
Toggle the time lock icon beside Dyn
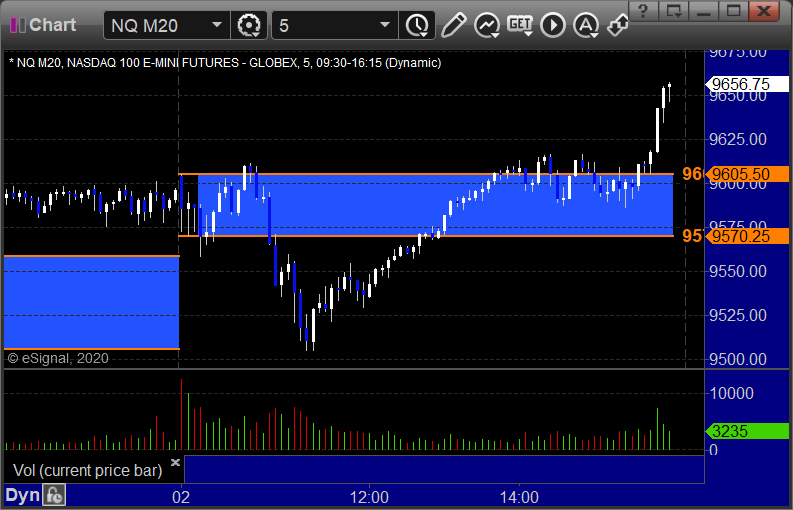pos(54,495)
